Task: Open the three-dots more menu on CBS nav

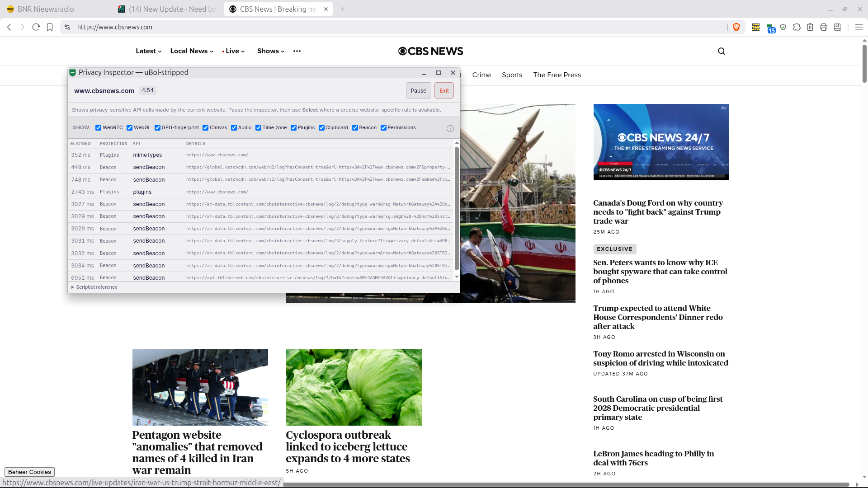Action: point(297,51)
